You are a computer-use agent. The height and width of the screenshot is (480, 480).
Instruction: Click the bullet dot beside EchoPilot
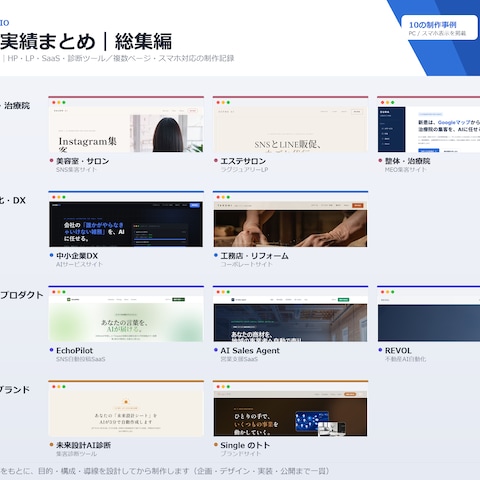[51, 350]
